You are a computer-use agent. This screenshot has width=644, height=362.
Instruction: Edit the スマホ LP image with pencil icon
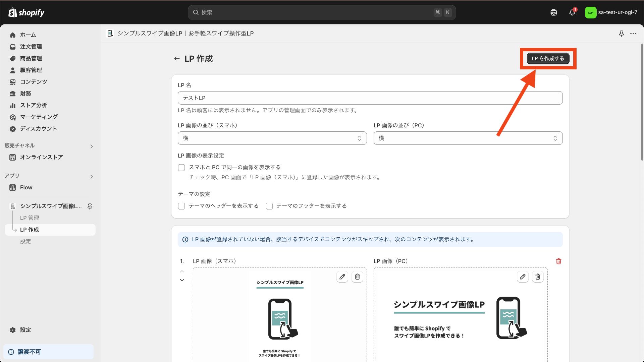tap(342, 277)
